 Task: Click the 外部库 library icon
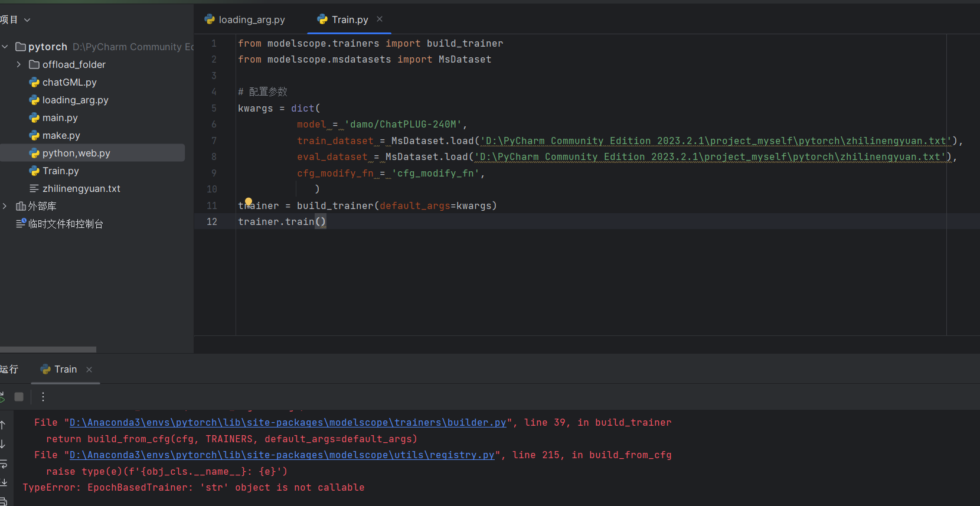coord(21,206)
